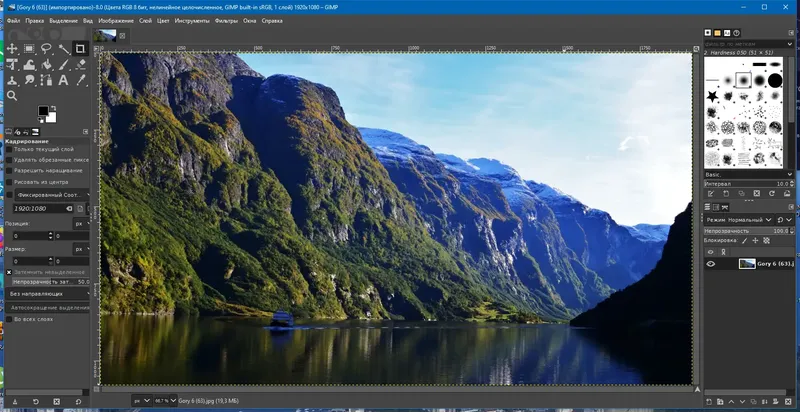Open the Выделение menu
Viewport: 800px width, 412px height.
coord(64,21)
